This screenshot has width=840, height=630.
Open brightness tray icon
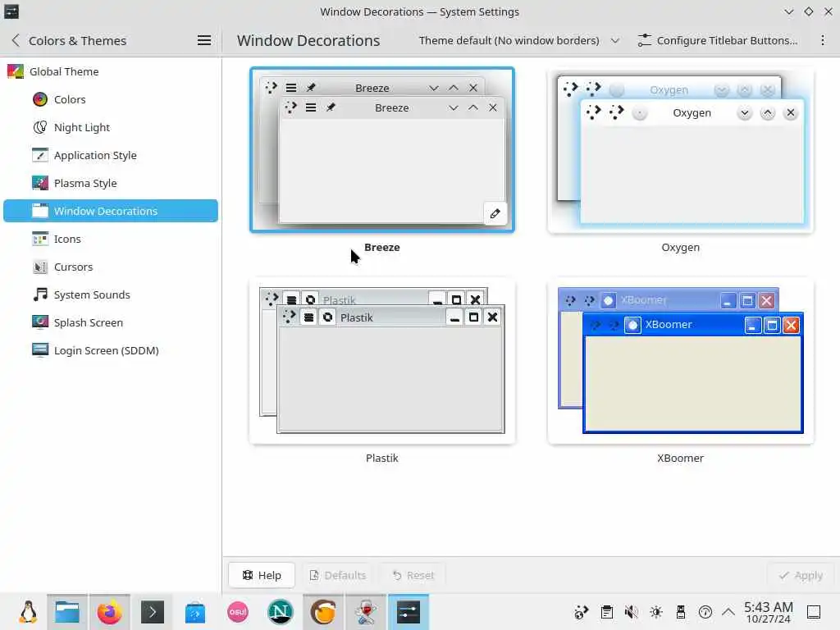click(655, 612)
